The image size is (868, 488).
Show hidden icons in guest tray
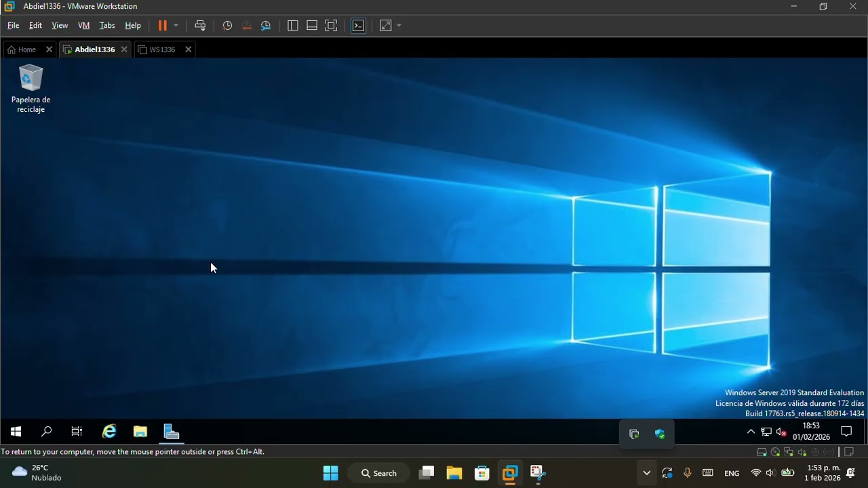(751, 432)
